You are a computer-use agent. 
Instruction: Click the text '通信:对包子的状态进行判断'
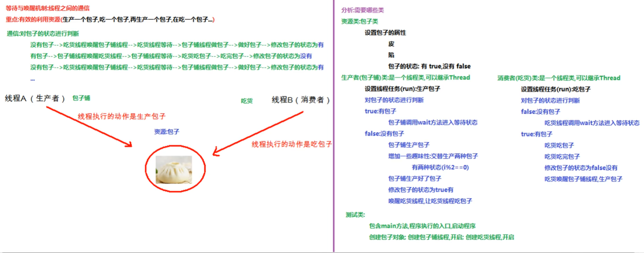(x=43, y=33)
